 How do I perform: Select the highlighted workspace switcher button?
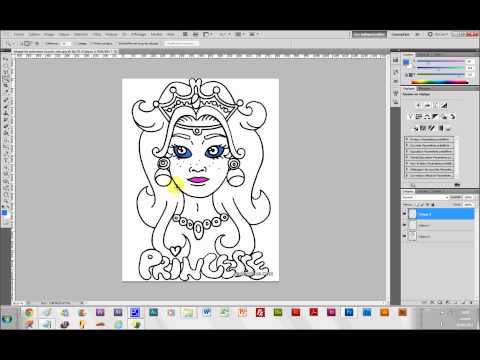(x=370, y=34)
